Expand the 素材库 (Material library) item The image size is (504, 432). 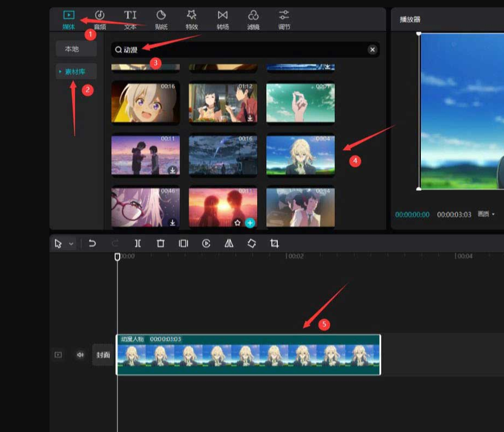76,72
